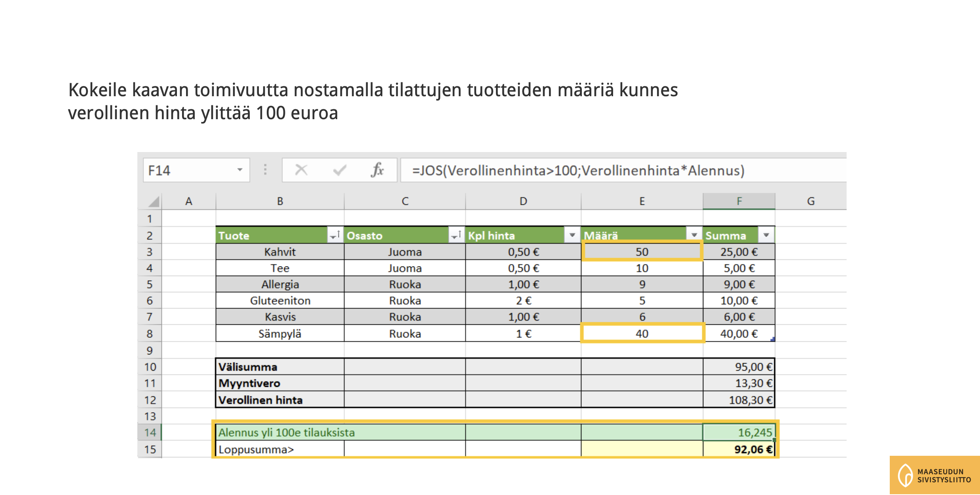Open the Summa column filter dropdown

766,235
